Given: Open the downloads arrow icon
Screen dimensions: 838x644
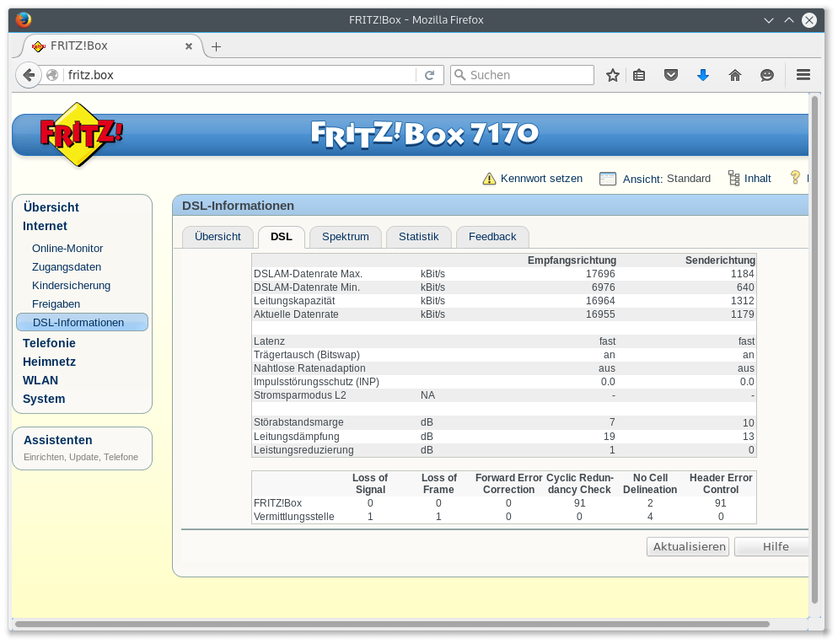Looking at the screenshot, I should [x=703, y=75].
